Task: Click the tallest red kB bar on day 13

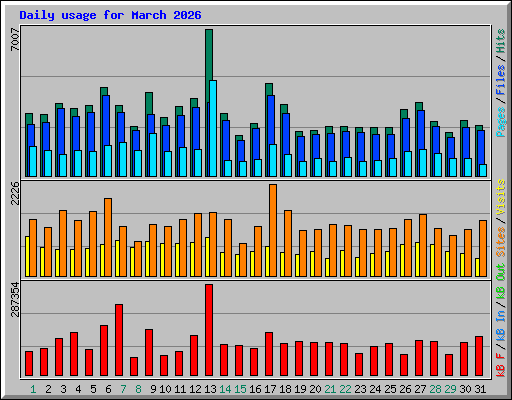Action: coord(209,330)
